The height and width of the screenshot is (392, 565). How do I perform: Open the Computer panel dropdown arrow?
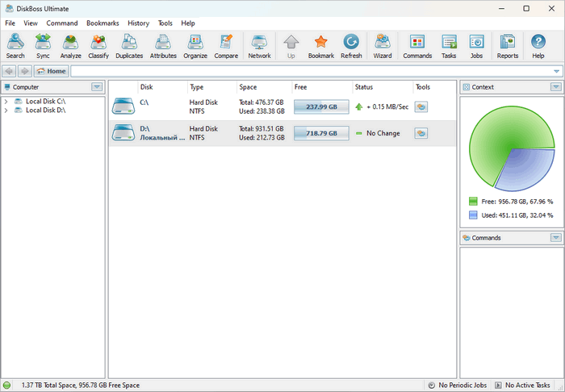pos(97,86)
